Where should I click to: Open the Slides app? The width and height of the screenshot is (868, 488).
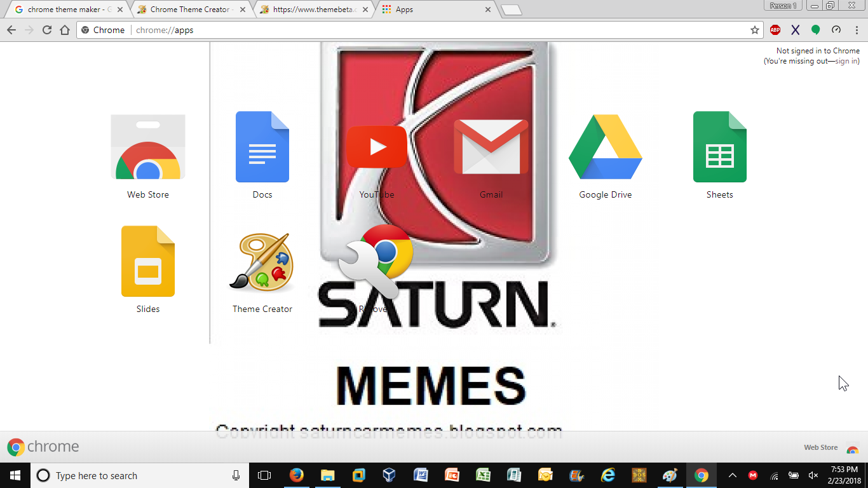148,261
